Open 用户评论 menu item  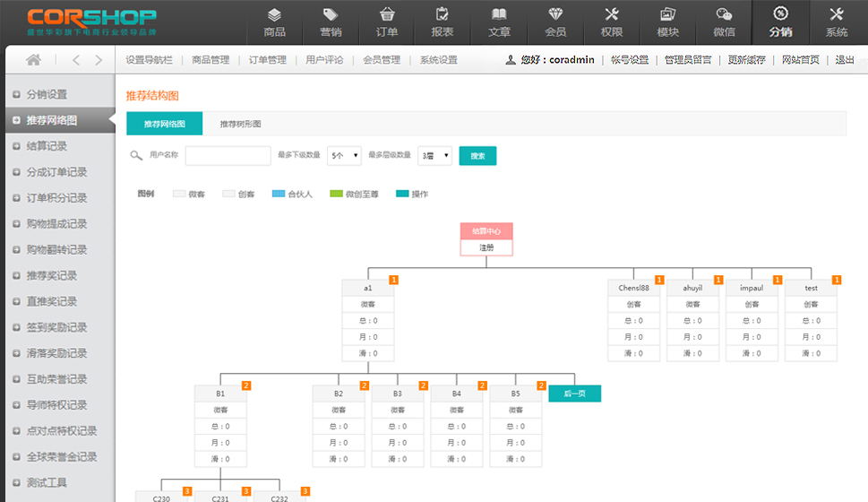coord(324,60)
